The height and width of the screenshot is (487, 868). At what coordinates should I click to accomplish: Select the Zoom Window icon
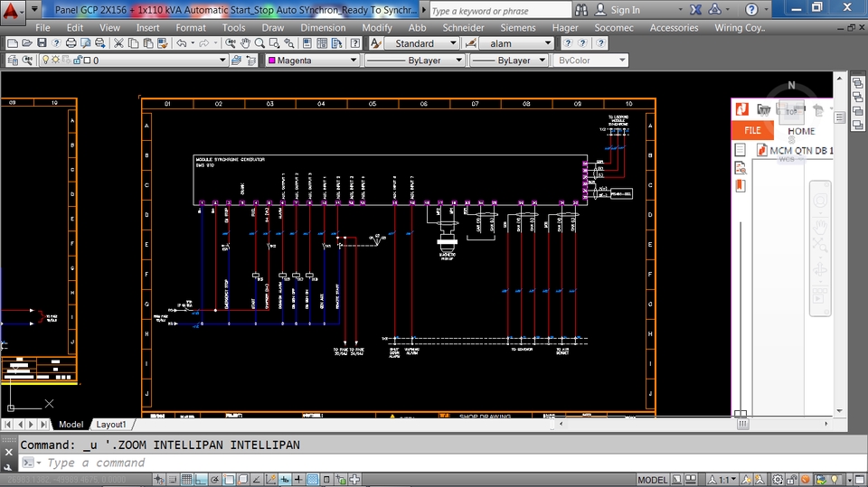click(x=274, y=43)
